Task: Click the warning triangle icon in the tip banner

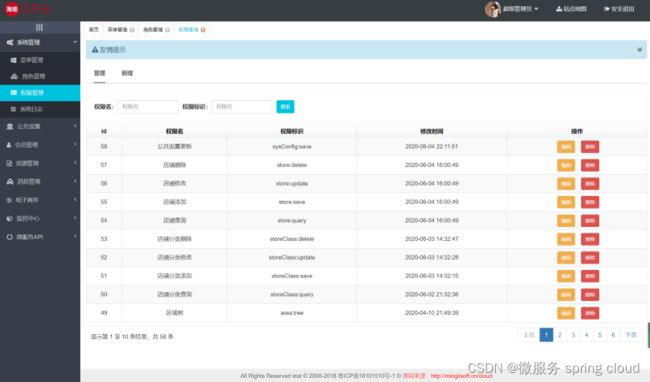Action: [x=95, y=50]
